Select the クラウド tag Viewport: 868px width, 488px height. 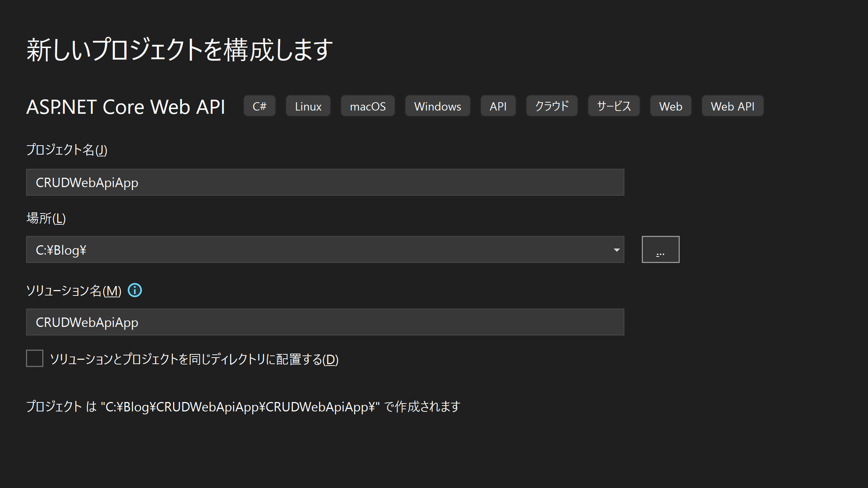(551, 106)
